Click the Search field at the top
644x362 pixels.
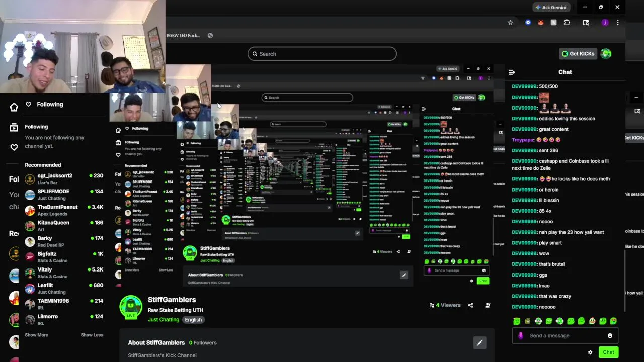click(x=322, y=54)
